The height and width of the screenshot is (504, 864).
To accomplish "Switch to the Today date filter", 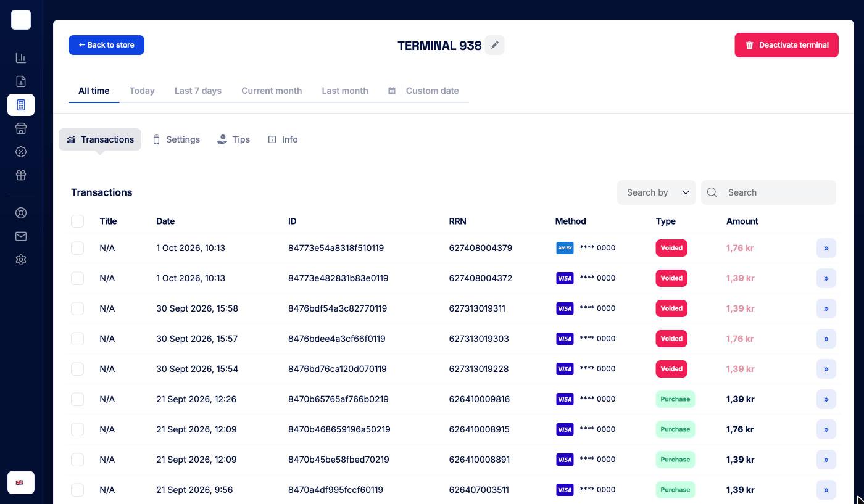I will (x=142, y=91).
